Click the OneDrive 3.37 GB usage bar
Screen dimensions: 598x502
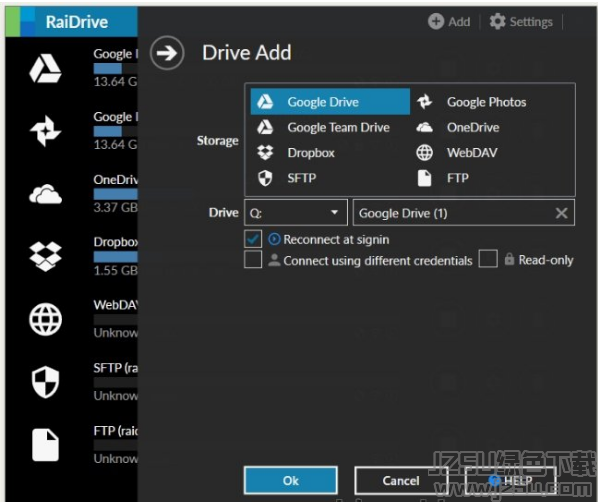click(116, 194)
